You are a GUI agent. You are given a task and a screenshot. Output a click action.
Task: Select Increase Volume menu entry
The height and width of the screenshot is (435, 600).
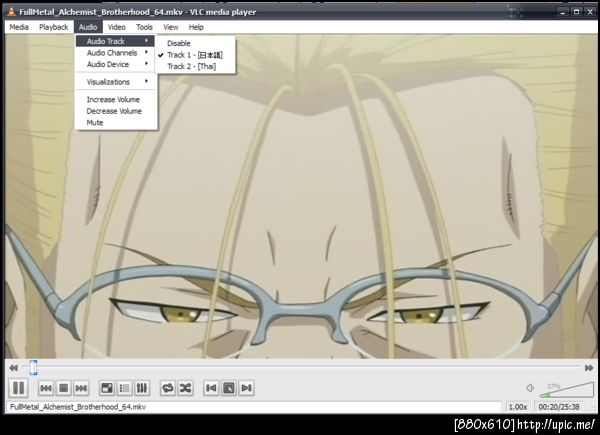[115, 99]
